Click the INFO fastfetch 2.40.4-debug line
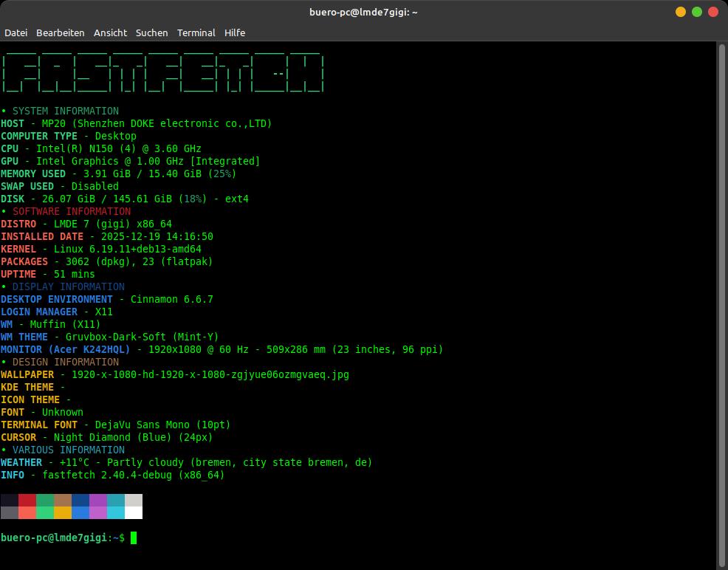The image size is (728, 570). point(113,475)
